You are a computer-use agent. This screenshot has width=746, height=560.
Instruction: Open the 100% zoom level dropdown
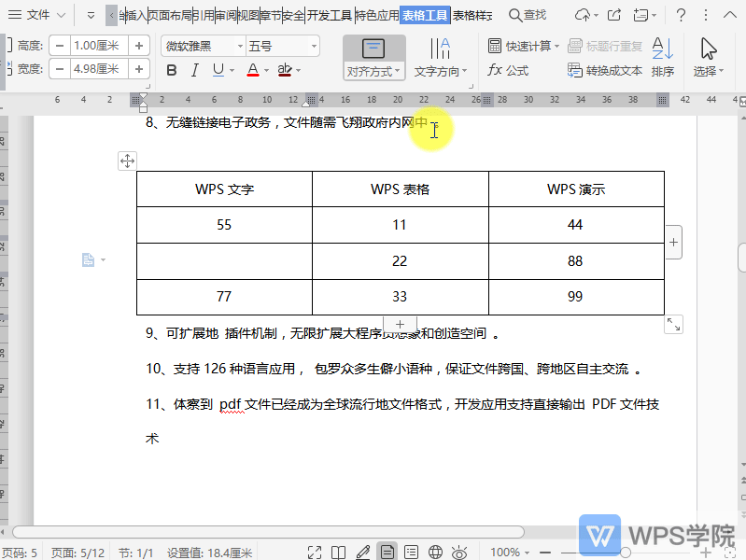[510, 553]
